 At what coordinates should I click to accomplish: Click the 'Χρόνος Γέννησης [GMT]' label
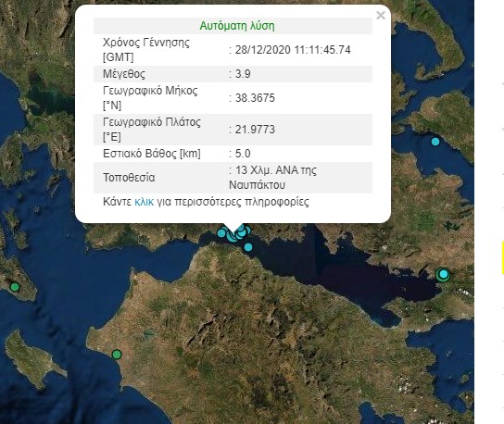click(x=146, y=50)
